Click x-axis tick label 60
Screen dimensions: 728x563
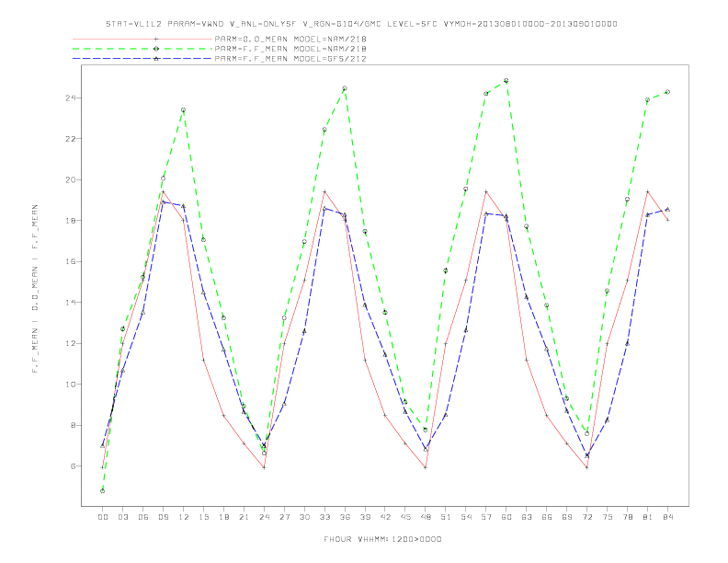coord(506,517)
